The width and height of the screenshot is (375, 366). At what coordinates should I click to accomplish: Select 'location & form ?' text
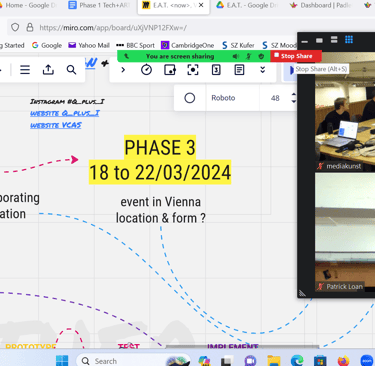tap(161, 218)
